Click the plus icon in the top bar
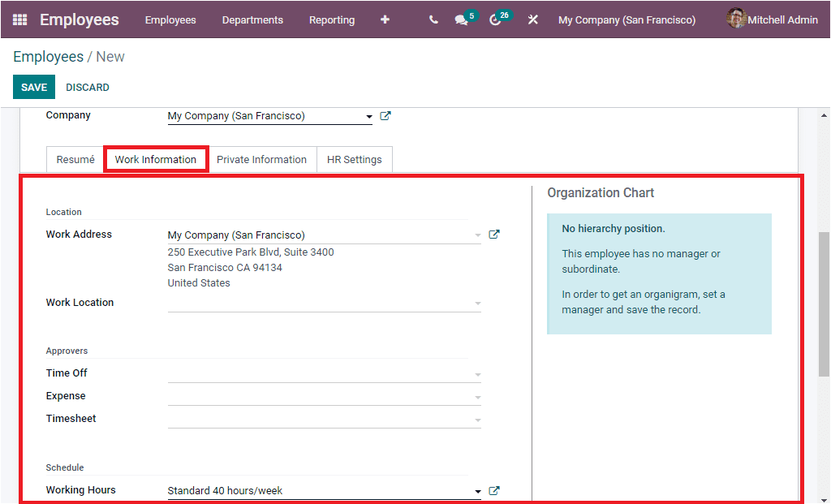This screenshot has height=504, width=831. coord(385,19)
